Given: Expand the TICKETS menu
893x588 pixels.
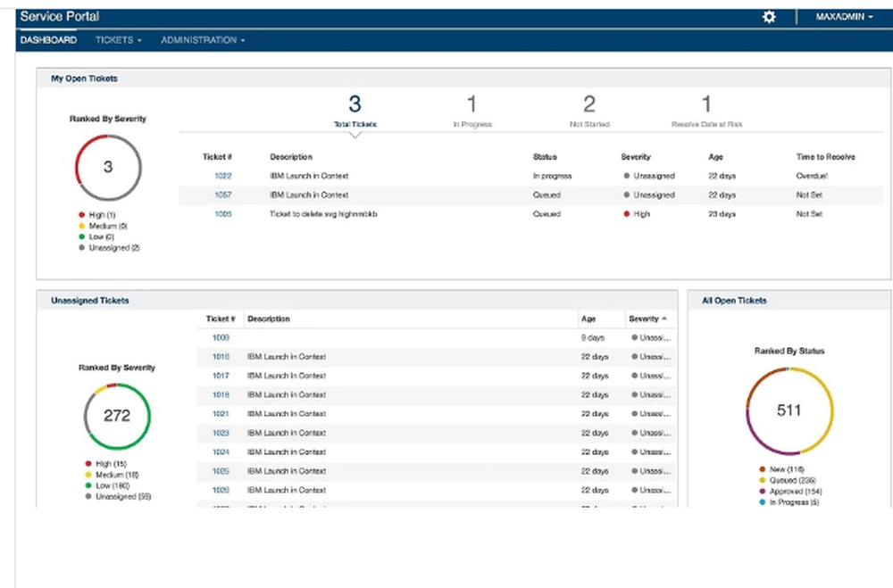Looking at the screenshot, I should (119, 40).
